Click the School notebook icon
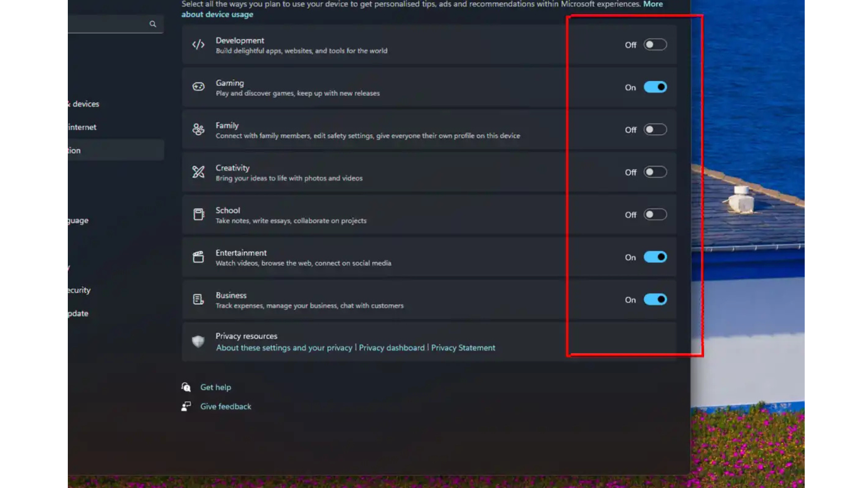The image size is (868, 488). 198,214
